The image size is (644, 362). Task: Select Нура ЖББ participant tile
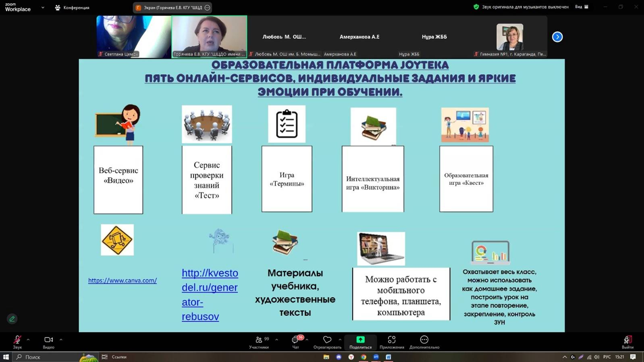tap(434, 37)
